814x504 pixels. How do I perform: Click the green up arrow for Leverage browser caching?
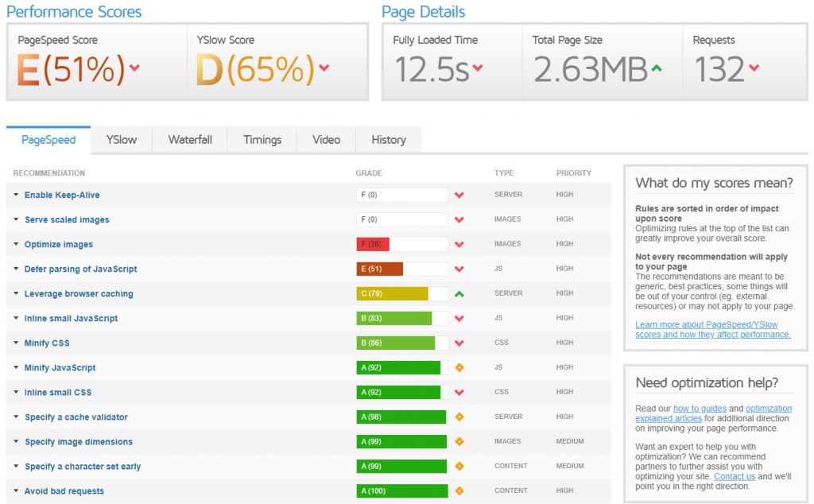(459, 294)
